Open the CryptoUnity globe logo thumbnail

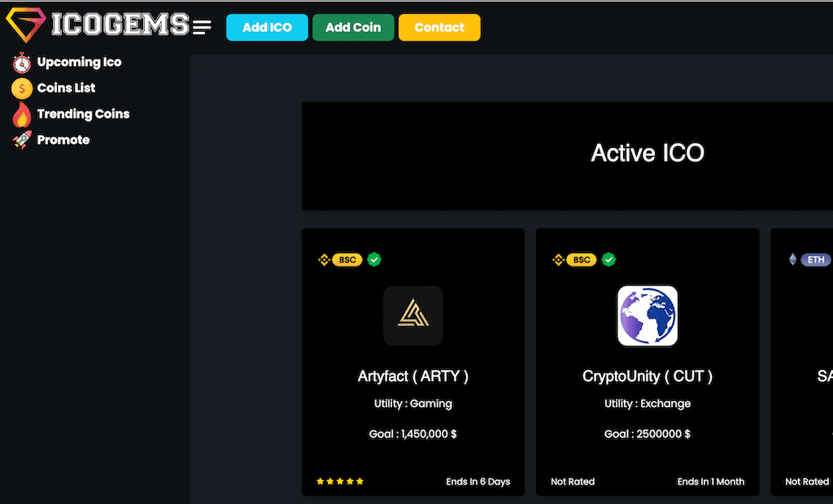coord(648,316)
